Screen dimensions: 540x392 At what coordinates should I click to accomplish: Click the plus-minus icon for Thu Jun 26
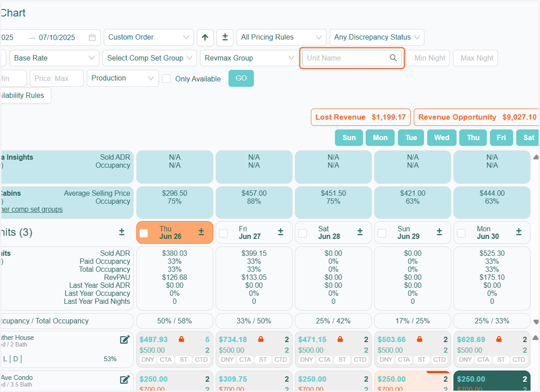[201, 232]
